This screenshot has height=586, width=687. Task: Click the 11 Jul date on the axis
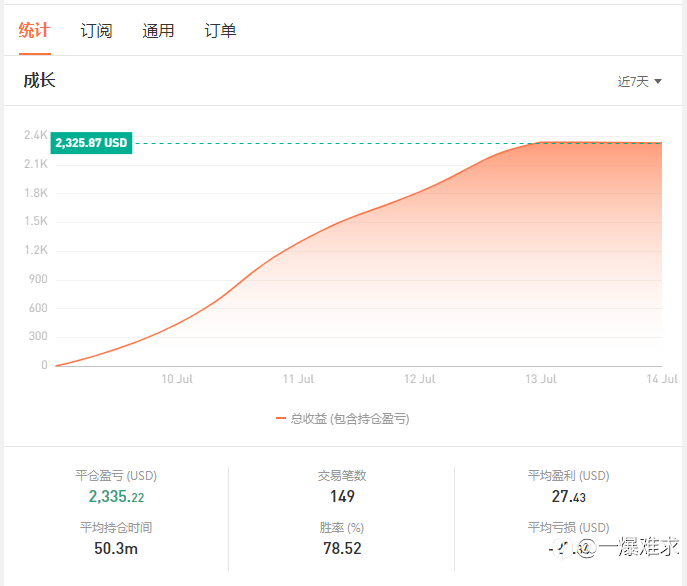pos(298,379)
